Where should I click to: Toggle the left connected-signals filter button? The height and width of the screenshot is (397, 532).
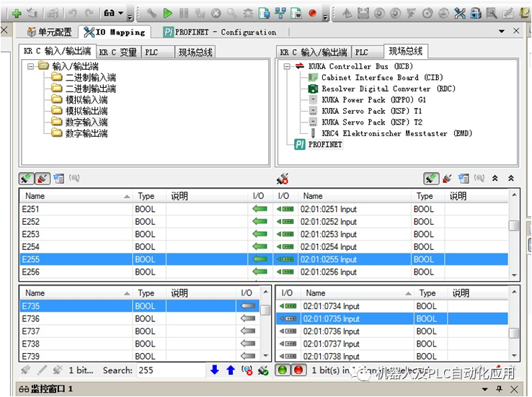tap(27, 178)
